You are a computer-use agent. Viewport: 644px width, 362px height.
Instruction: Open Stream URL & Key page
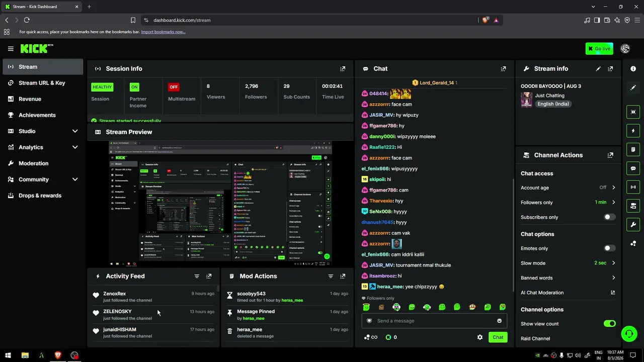click(x=43, y=83)
